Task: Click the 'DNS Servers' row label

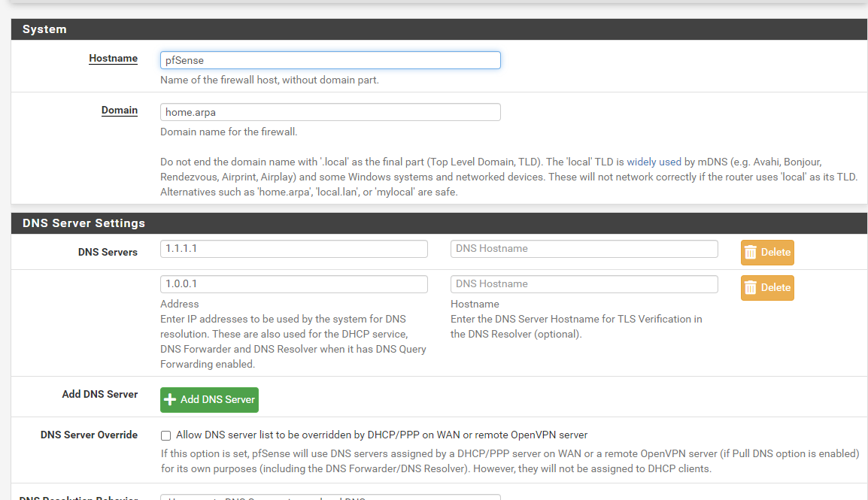Action: 108,252
